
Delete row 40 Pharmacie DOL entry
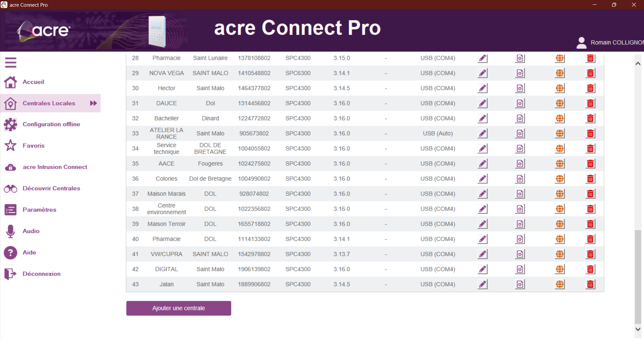click(x=590, y=239)
